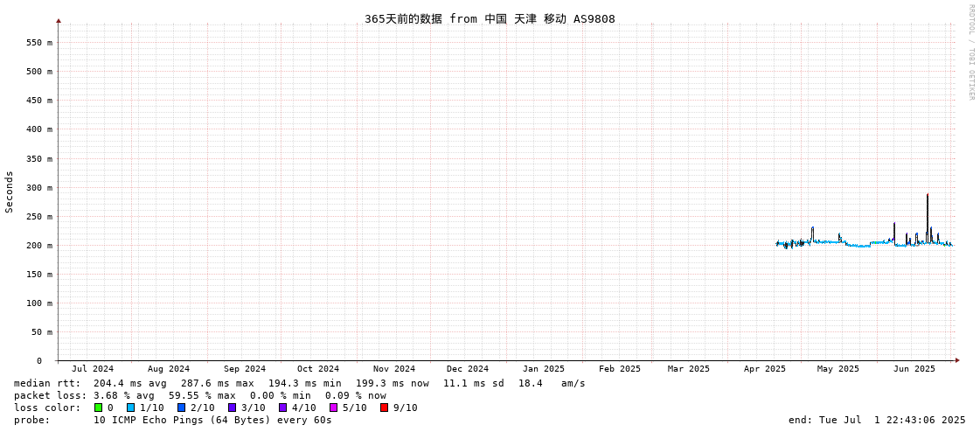The image size is (980, 432).
Task: Click the 'Nov 2024' x-axis label
Action: pos(394,369)
